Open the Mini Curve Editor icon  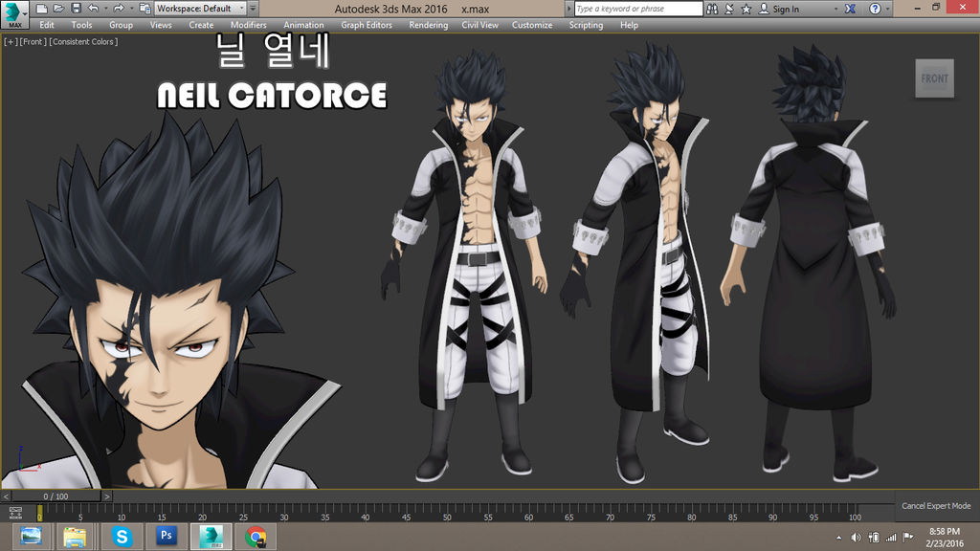(x=15, y=514)
